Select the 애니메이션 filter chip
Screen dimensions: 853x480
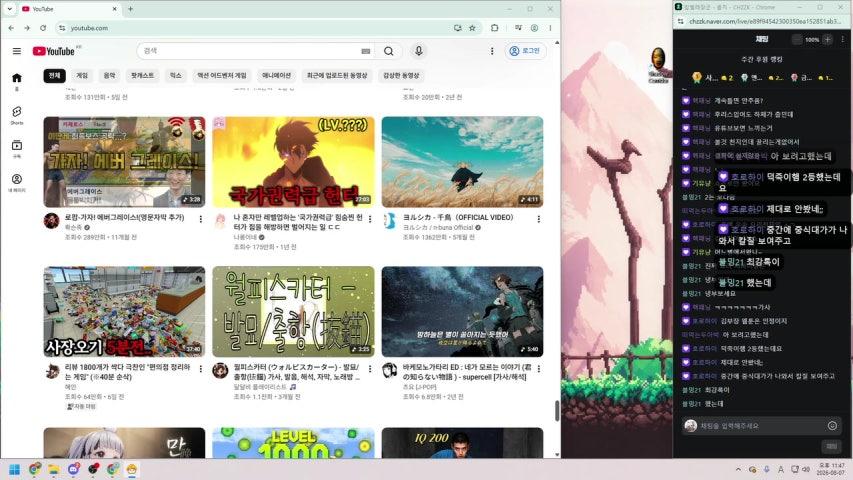276,76
